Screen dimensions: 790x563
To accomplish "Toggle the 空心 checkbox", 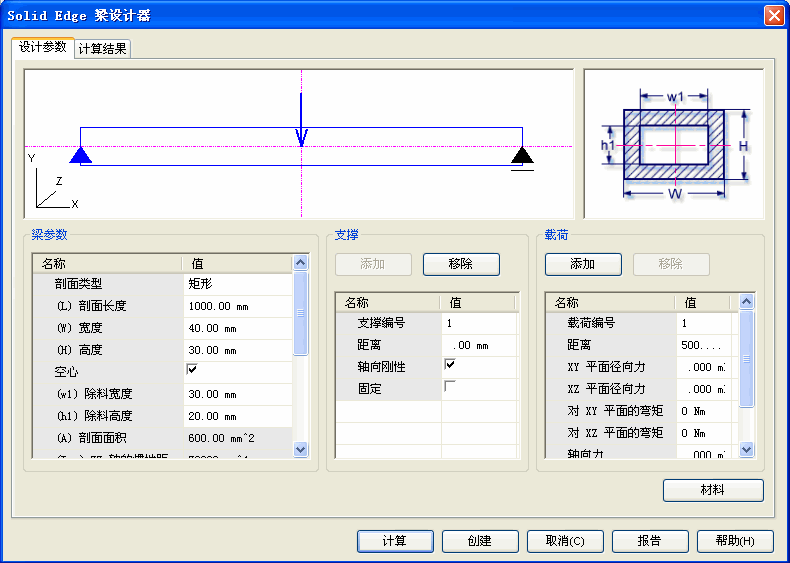I will pos(192,370).
